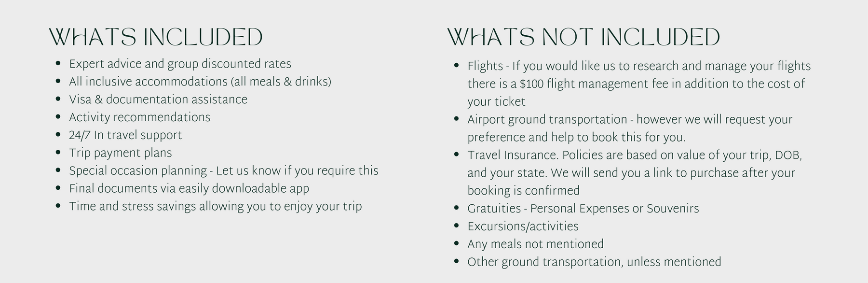Select the 'Travel Insurance' policy paragraph
Image resolution: width=868 pixels, height=283 pixels.
[x=635, y=173]
